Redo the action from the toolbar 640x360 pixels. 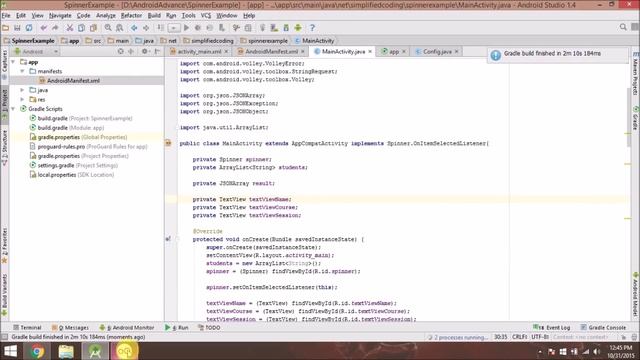55,28
